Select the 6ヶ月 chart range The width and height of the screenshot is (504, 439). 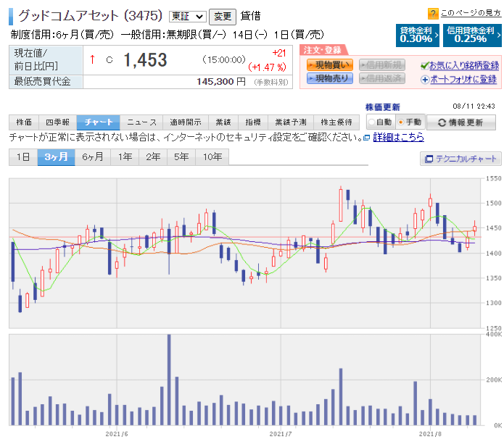(93, 157)
